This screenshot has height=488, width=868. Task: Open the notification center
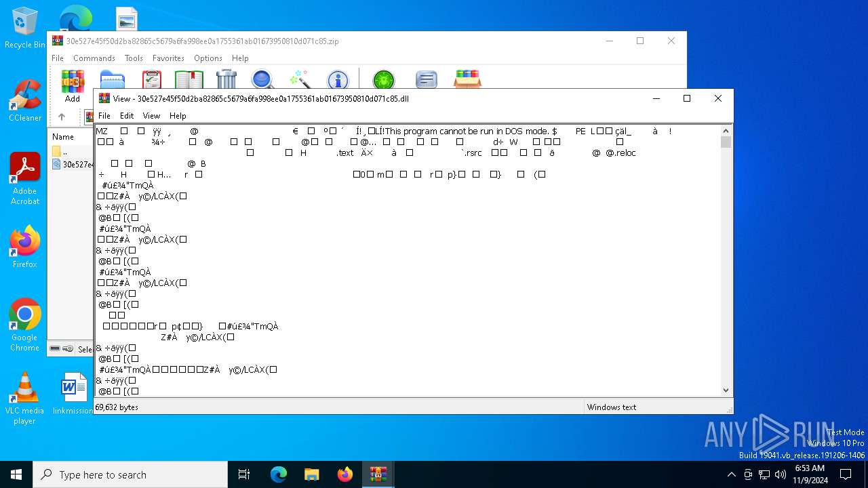[x=846, y=474]
